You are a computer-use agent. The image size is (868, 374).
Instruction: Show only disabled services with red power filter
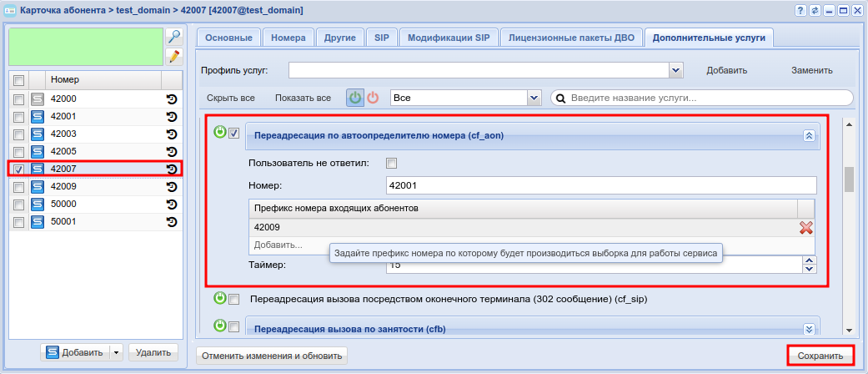tap(373, 98)
